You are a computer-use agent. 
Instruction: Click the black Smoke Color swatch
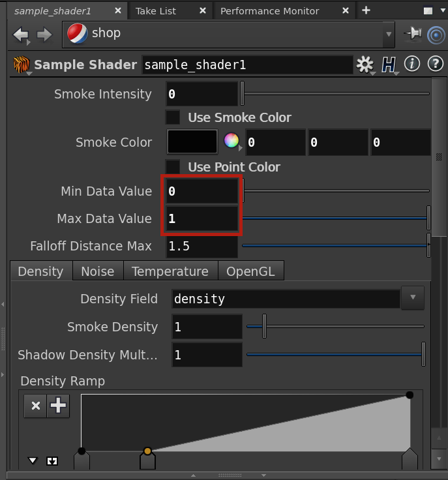[x=192, y=142]
